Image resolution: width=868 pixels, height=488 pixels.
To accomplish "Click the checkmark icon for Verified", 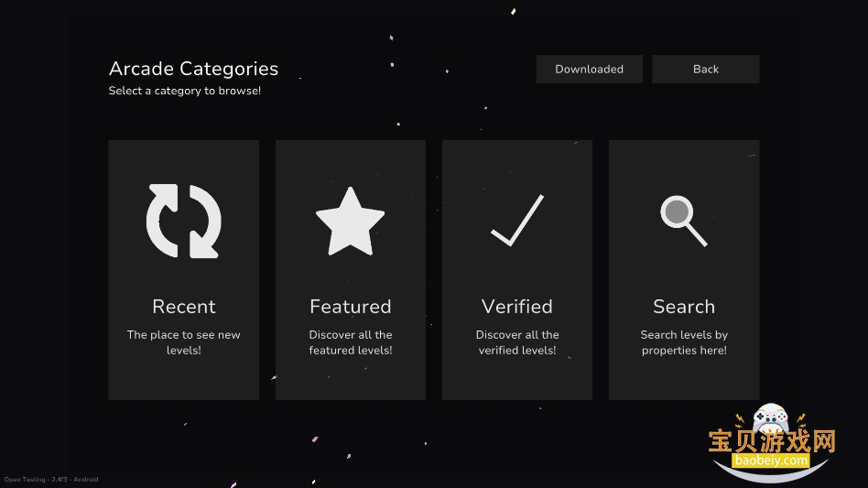I will tap(517, 221).
